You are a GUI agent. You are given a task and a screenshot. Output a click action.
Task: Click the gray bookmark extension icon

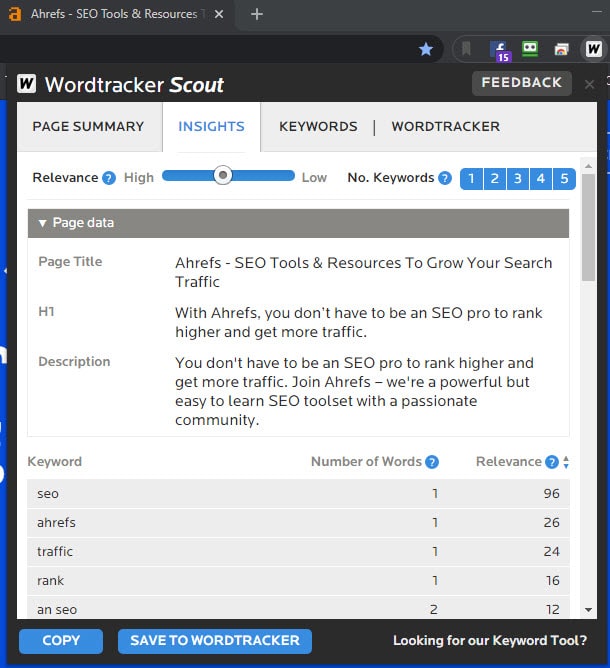pyautogui.click(x=466, y=49)
